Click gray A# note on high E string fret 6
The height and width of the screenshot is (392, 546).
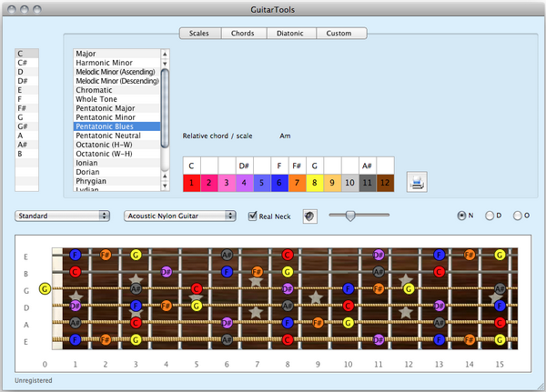[227, 255]
